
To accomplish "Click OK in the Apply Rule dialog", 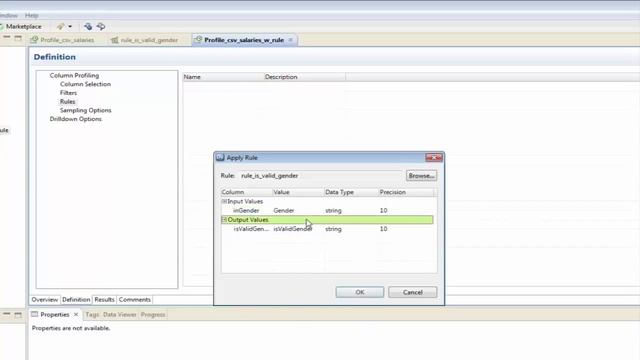I will (x=360, y=292).
